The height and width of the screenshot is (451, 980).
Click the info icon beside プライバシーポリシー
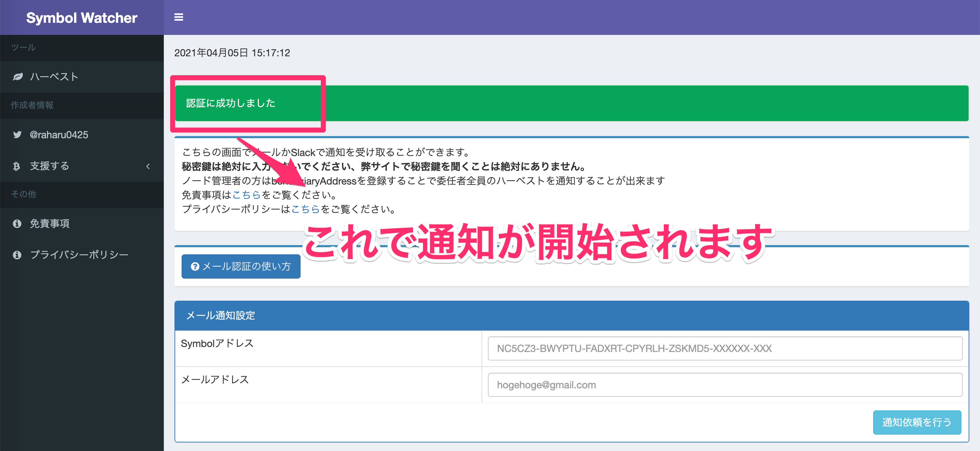pyautogui.click(x=17, y=255)
